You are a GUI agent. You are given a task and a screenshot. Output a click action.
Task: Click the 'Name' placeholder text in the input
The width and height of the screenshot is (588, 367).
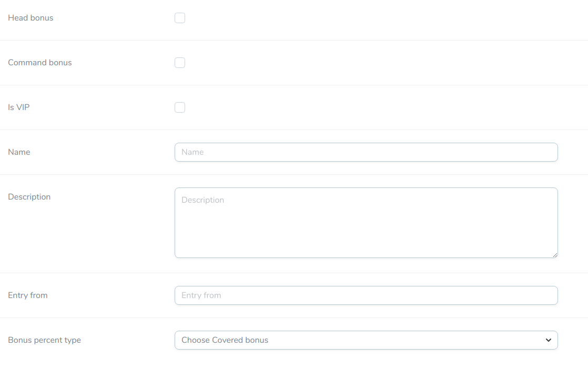[x=192, y=152]
